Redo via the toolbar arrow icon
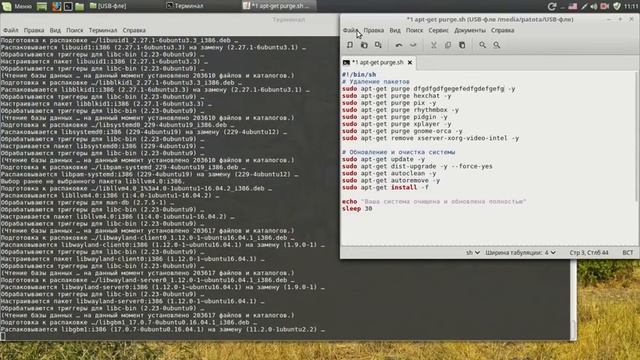 click(413, 45)
